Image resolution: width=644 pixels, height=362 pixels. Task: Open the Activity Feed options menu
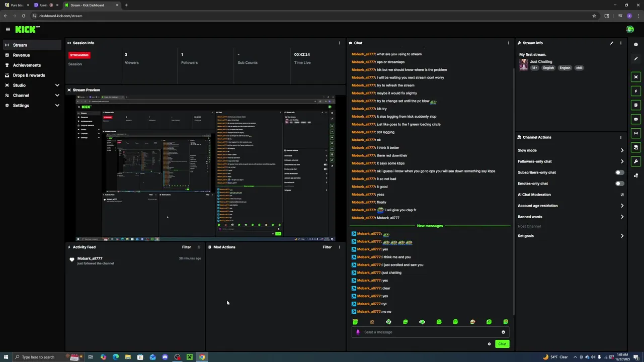[x=199, y=247]
